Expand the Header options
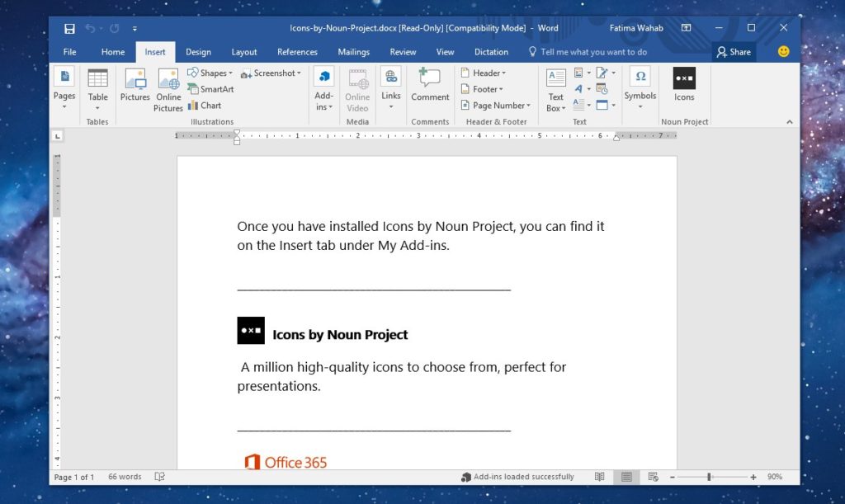Screen dimensions: 845x504 485,73
